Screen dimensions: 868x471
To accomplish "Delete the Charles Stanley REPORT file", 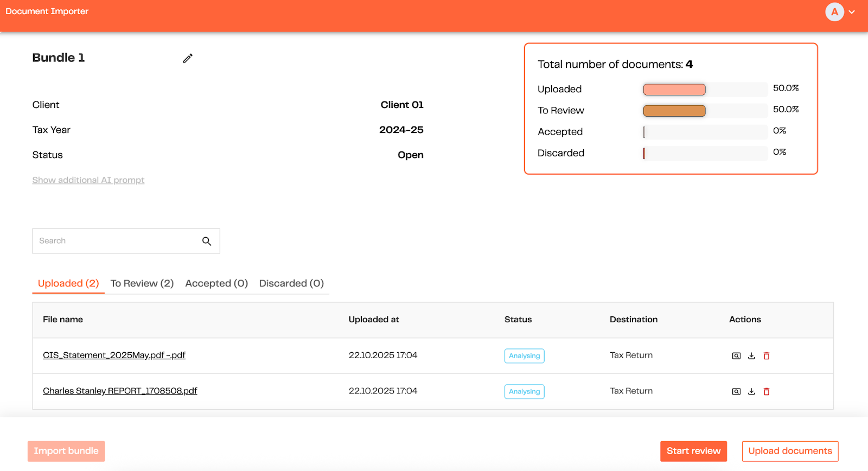I will tap(767, 391).
